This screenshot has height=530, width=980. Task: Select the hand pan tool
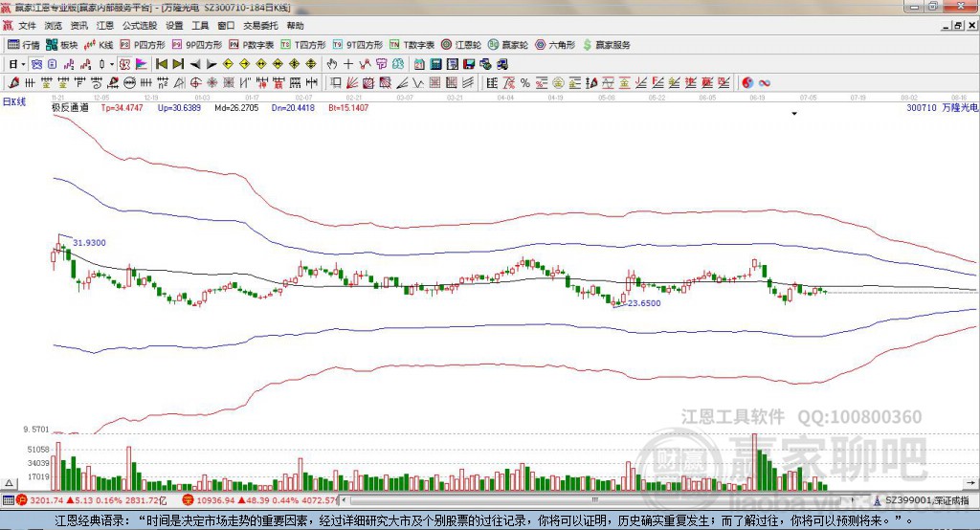tap(332, 64)
